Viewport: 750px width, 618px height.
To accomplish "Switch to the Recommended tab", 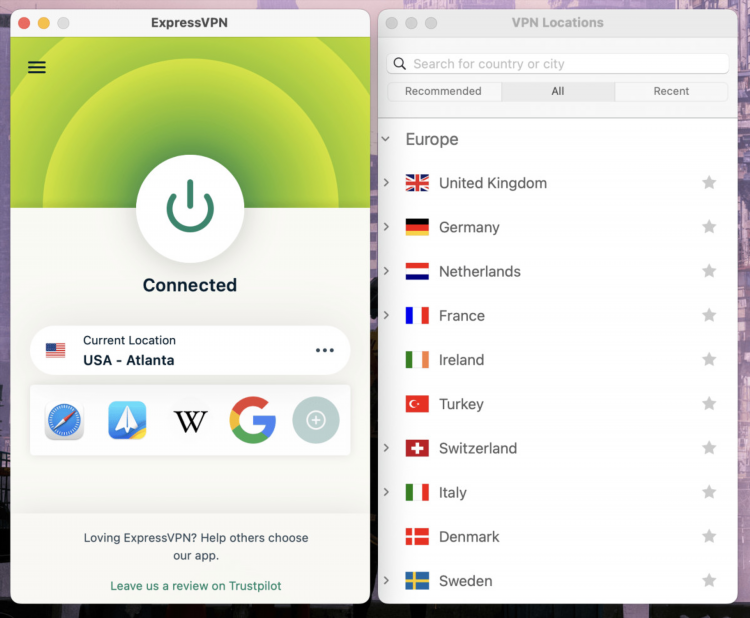I will [x=444, y=91].
